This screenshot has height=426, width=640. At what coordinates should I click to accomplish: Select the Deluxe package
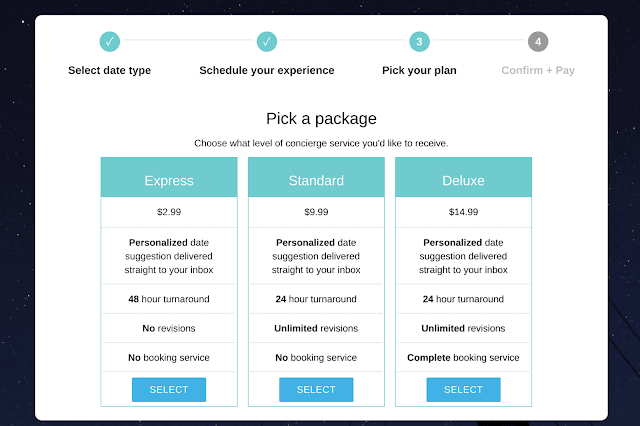pos(464,390)
